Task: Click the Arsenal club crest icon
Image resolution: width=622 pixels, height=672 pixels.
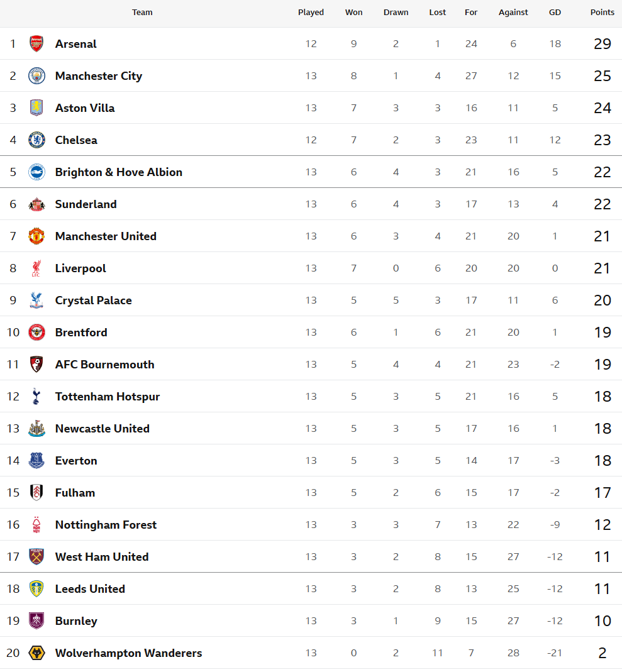Action: point(36,44)
